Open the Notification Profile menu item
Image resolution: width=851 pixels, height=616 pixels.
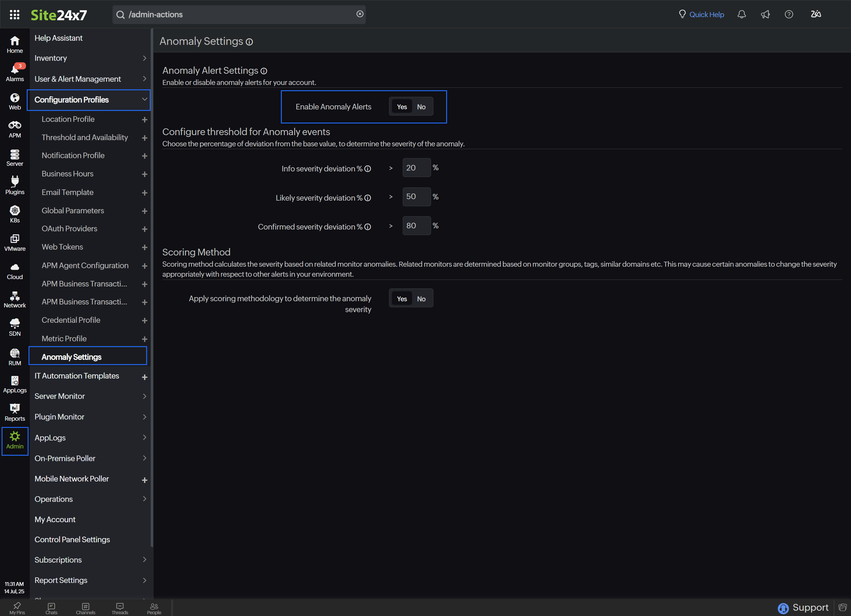tap(73, 155)
